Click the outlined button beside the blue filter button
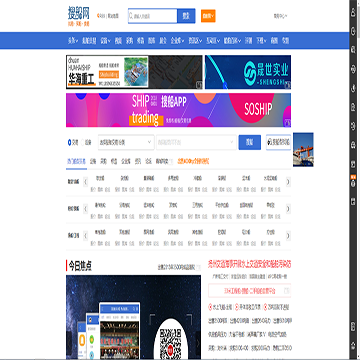Screen dimensions: 360x360 click(278, 142)
